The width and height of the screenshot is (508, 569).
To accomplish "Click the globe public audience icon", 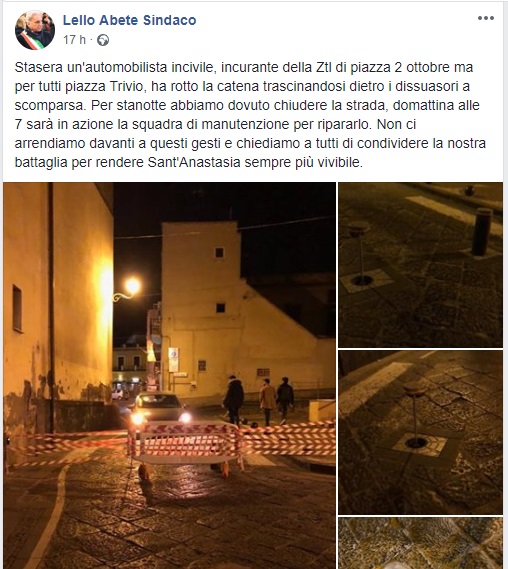I will tap(103, 40).
